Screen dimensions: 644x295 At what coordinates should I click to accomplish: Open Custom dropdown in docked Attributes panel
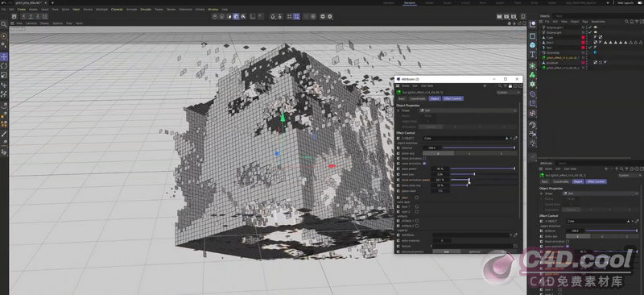tap(630, 175)
